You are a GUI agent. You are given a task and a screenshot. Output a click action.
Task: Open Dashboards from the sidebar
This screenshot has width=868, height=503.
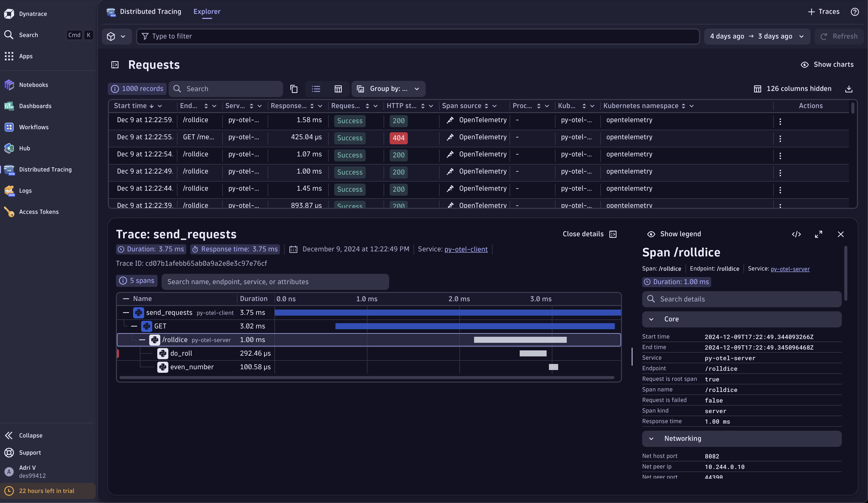(x=9, y=106)
